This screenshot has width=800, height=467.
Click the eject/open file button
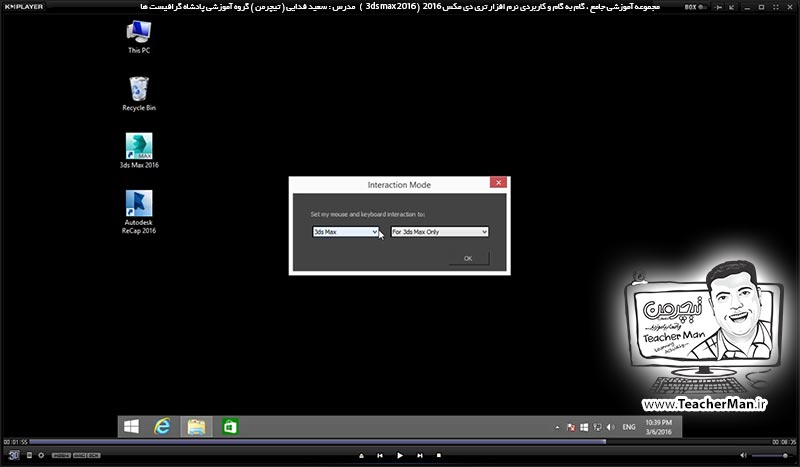click(361, 455)
